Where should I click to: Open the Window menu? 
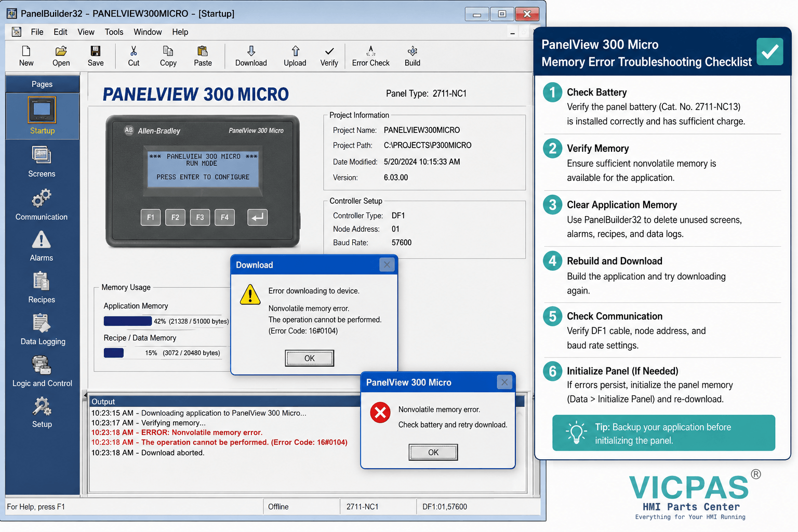tap(148, 32)
